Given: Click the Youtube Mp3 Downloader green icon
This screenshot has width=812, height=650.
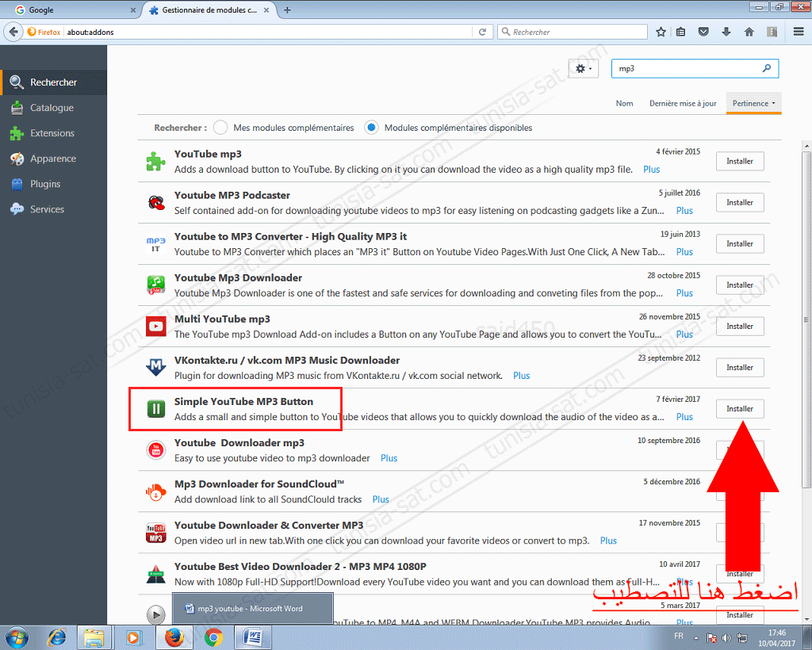Looking at the screenshot, I should (156, 285).
